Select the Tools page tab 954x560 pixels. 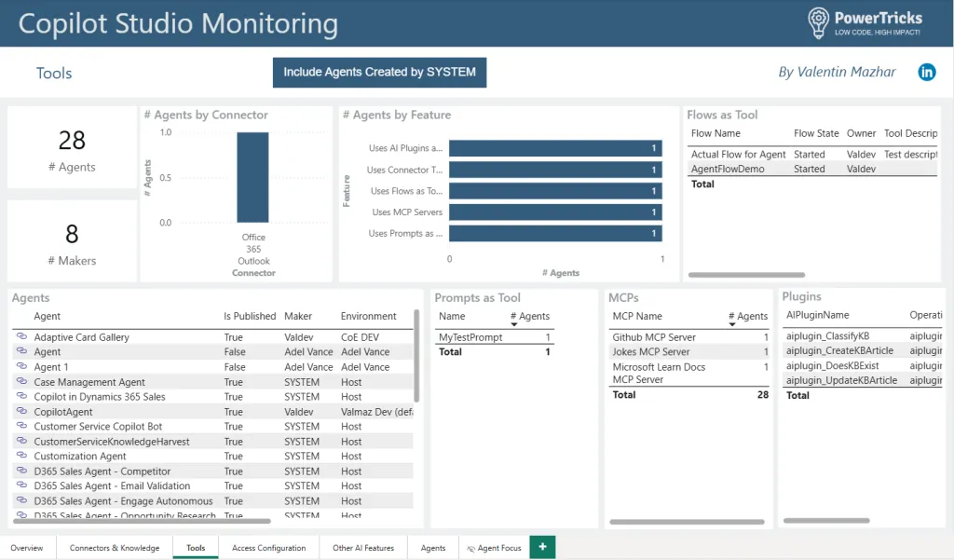click(196, 548)
